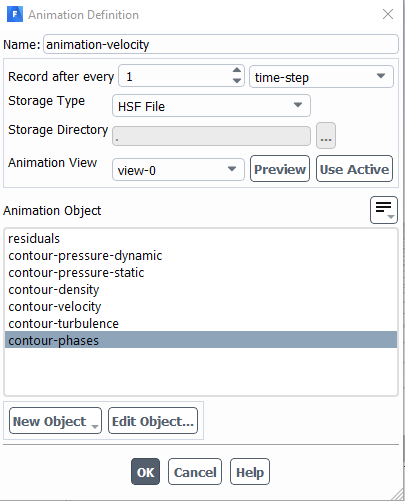
Task: Expand the Storage Type HSF File dropdown
Action: pos(211,106)
